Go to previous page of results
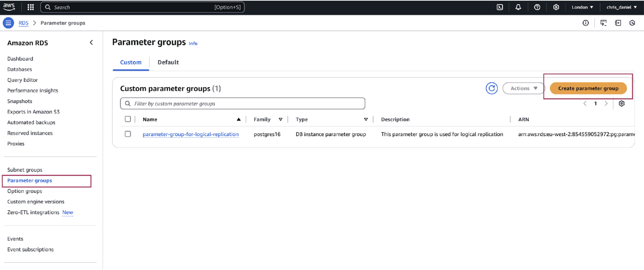The image size is (644, 270). (x=585, y=103)
